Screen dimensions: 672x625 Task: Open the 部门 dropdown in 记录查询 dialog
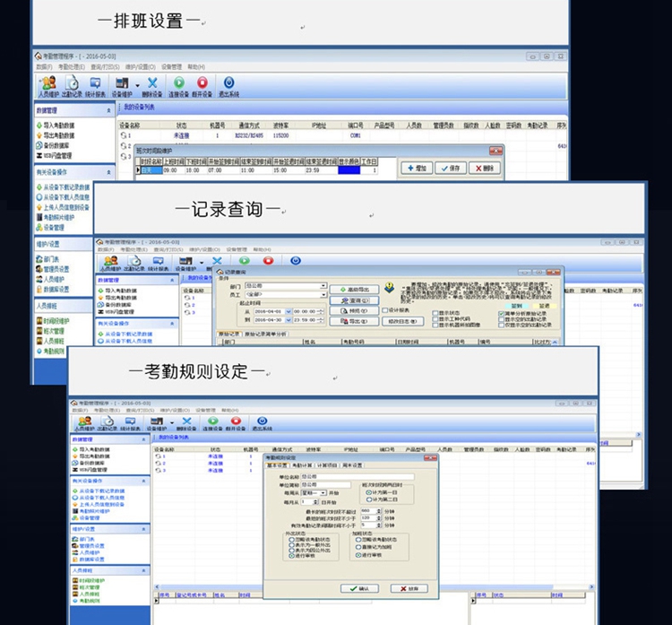coord(323,286)
